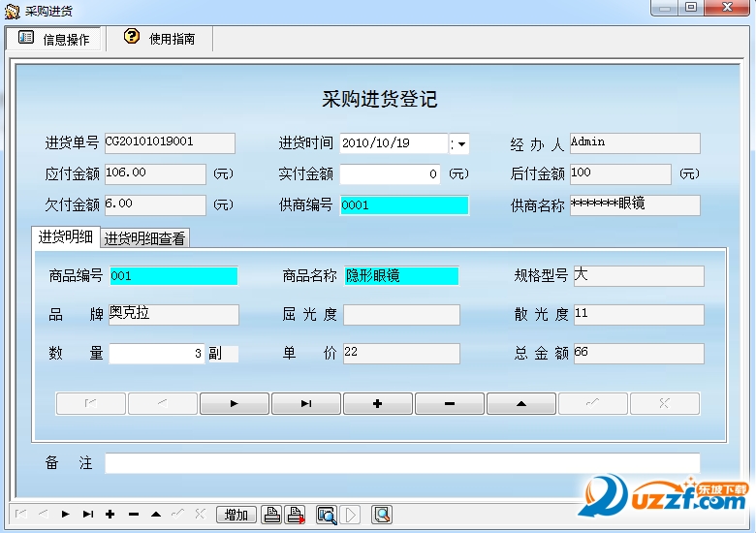
Task: Click the minus delete icon in bottom toolbar
Action: (134, 515)
